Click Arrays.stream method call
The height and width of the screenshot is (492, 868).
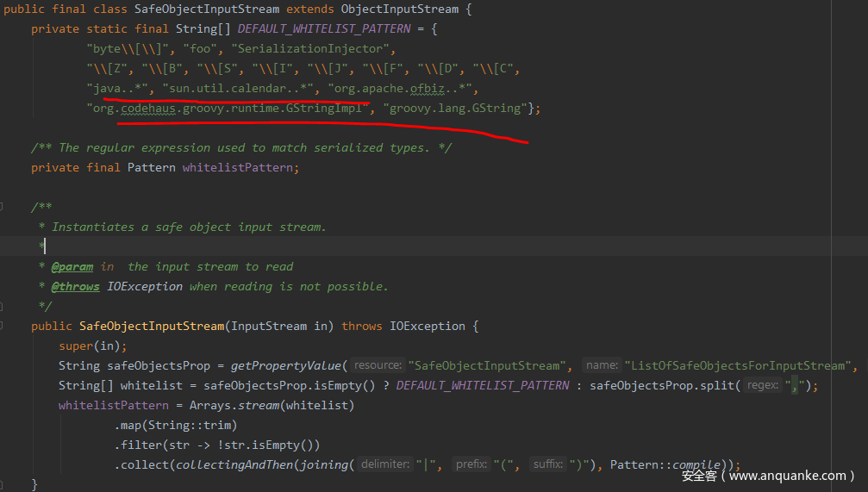pyautogui.click(x=234, y=406)
